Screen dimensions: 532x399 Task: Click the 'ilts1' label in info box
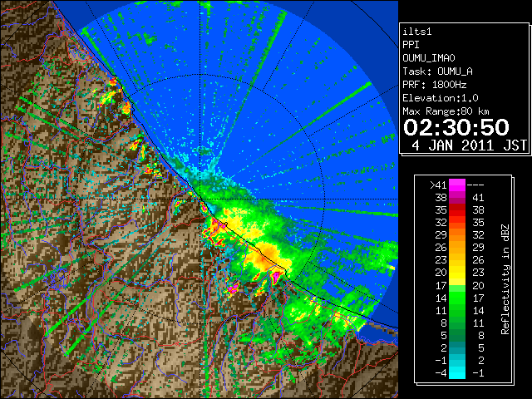click(417, 32)
